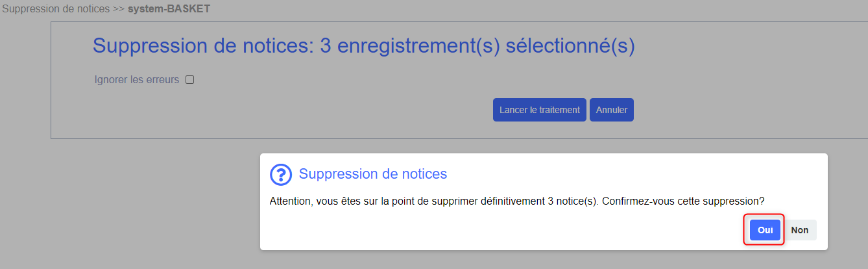This screenshot has width=868, height=269.
Task: Click the 3 notice(s) text in the dialog
Action: 573,201
